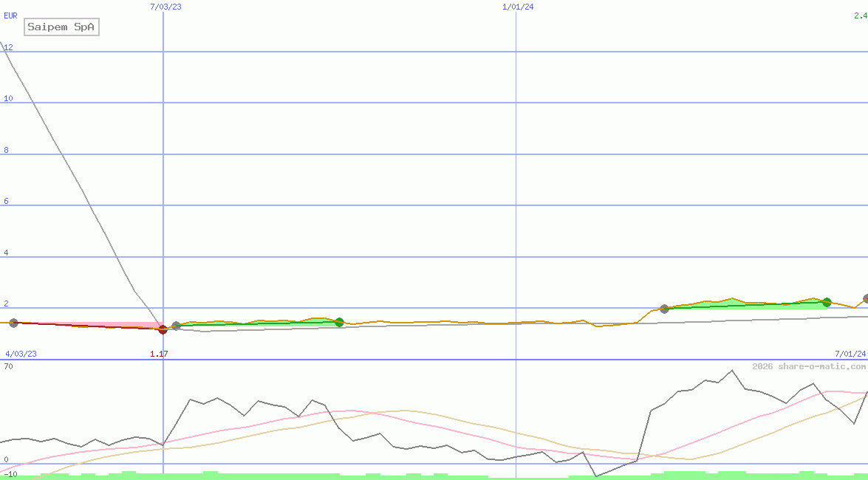This screenshot has width=868, height=480.
Task: Click the 12 price axis label
Action: tap(8, 47)
